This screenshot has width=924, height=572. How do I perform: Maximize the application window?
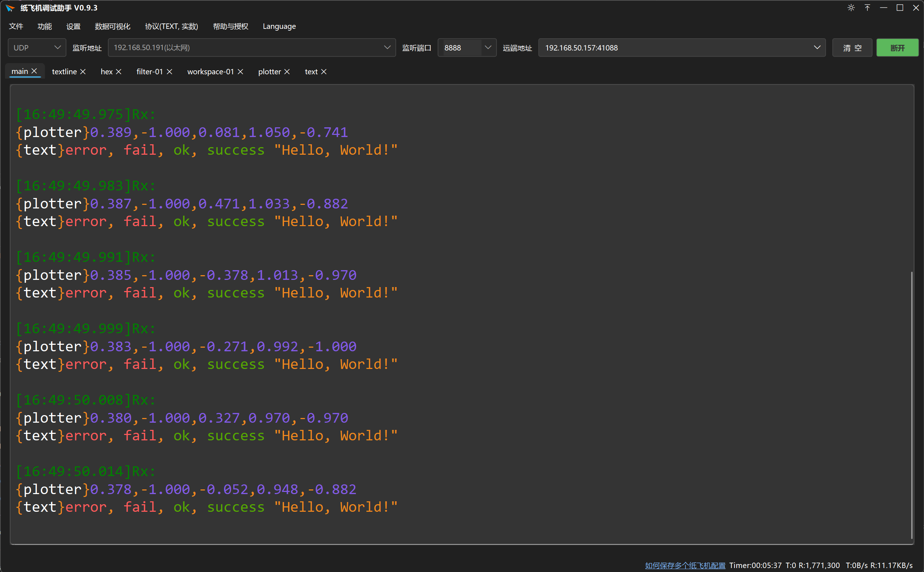(x=900, y=8)
